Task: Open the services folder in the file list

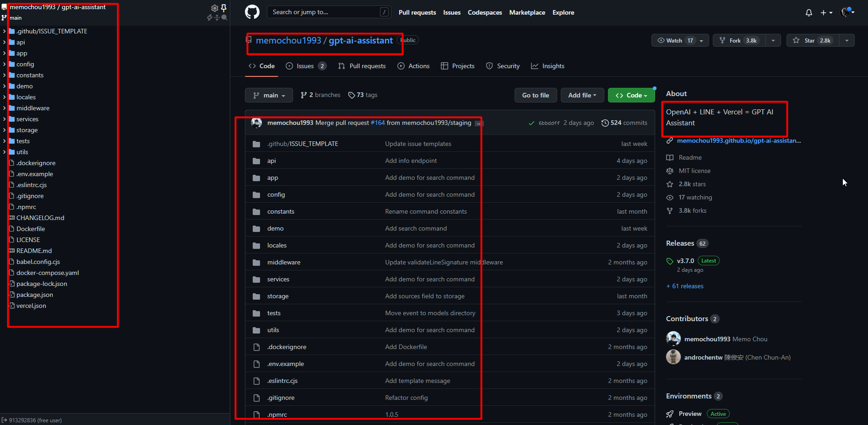Action: [278, 279]
